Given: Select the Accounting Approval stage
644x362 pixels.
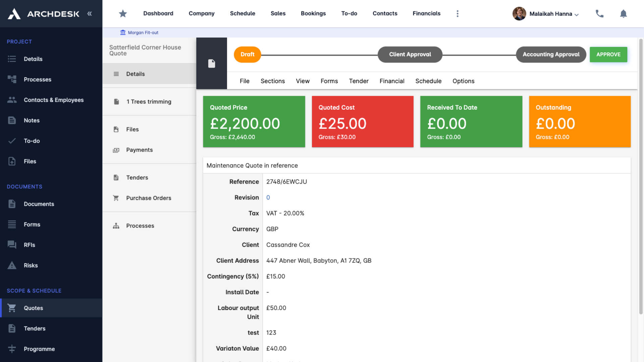Looking at the screenshot, I should click(551, 55).
